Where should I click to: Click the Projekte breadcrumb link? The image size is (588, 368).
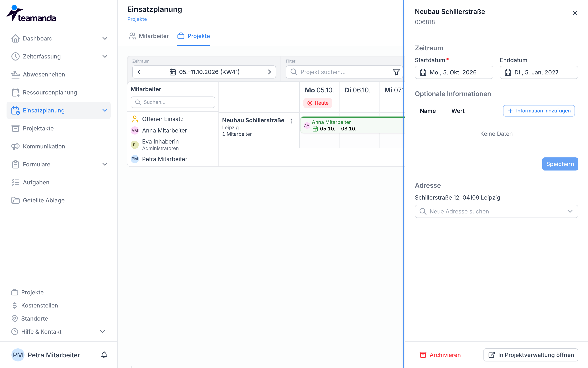tap(137, 19)
